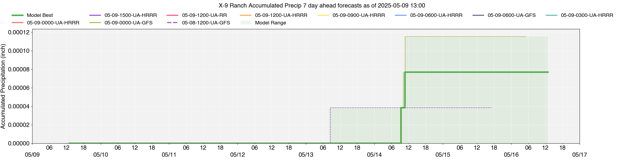Click the 05-09-0600-UA-HRRR blue legend line

[401, 15]
